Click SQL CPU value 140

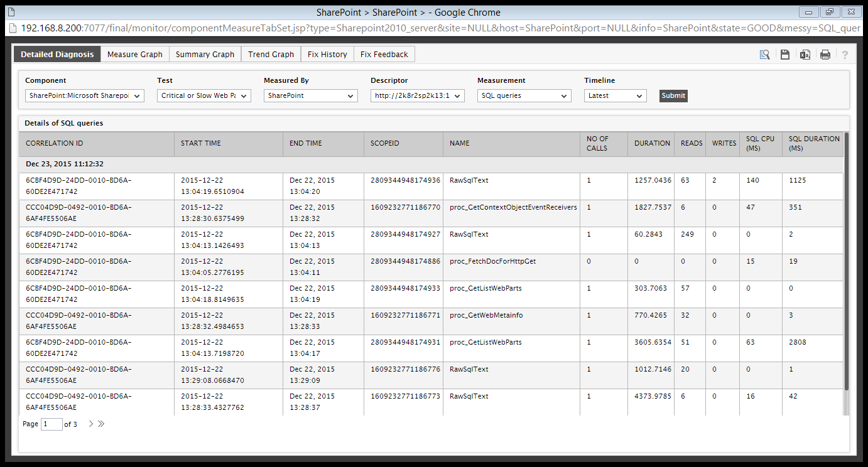(x=752, y=180)
